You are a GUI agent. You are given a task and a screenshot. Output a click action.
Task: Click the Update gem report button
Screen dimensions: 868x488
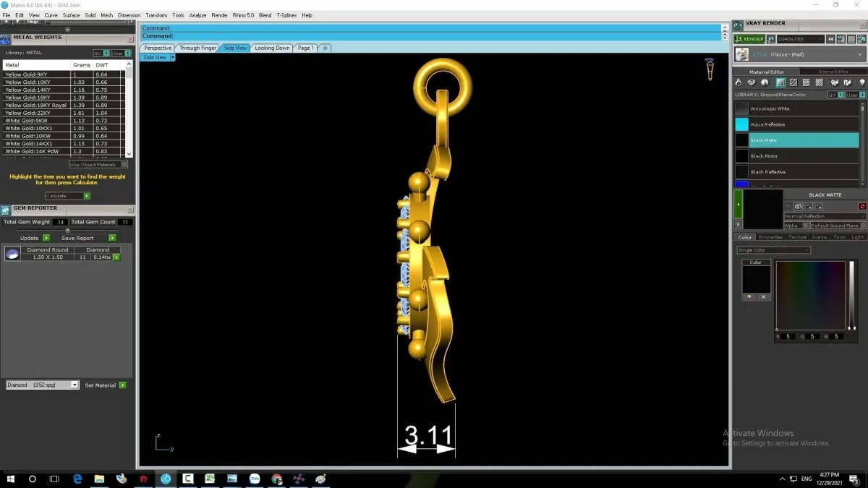click(x=35, y=238)
